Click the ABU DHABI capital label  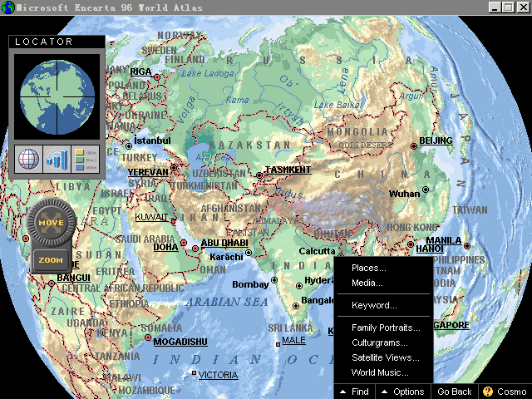(x=224, y=243)
